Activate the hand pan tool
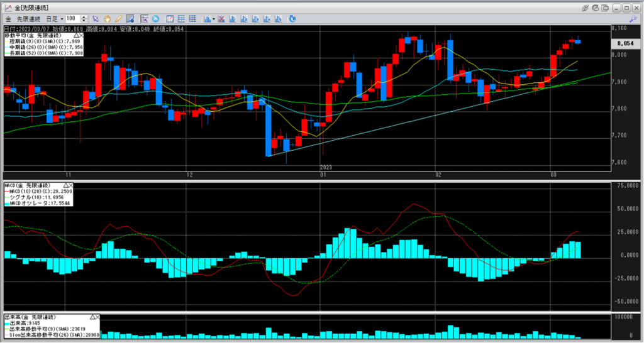644x343 pixels. click(x=108, y=19)
